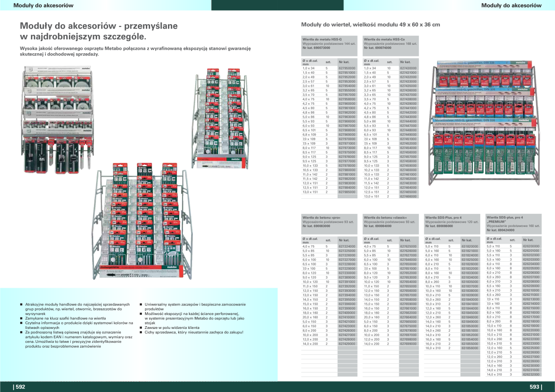Click catalog number 627224000
The height and width of the screenshot is (392, 555).
click(x=347, y=247)
